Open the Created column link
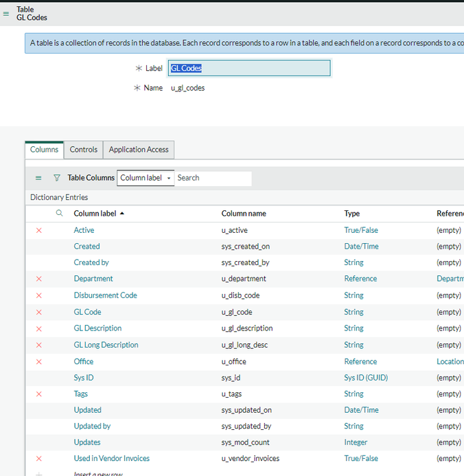 pos(86,246)
